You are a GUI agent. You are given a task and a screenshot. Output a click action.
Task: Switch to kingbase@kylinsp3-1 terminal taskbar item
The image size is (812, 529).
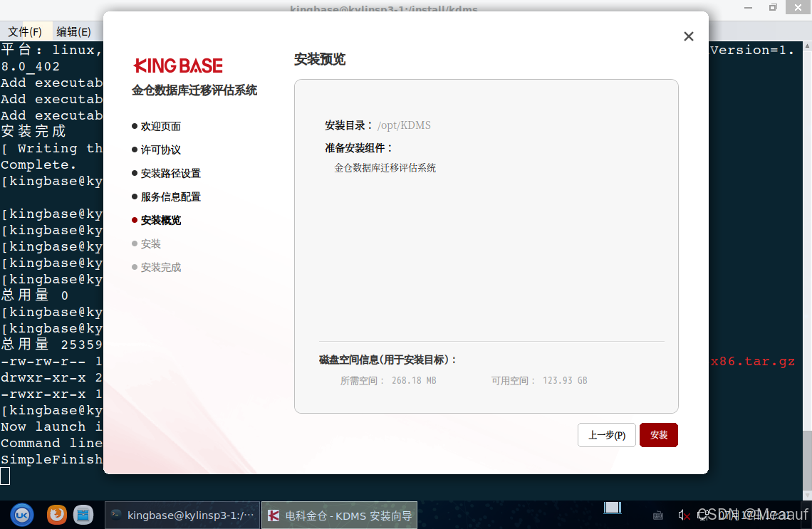click(x=182, y=515)
